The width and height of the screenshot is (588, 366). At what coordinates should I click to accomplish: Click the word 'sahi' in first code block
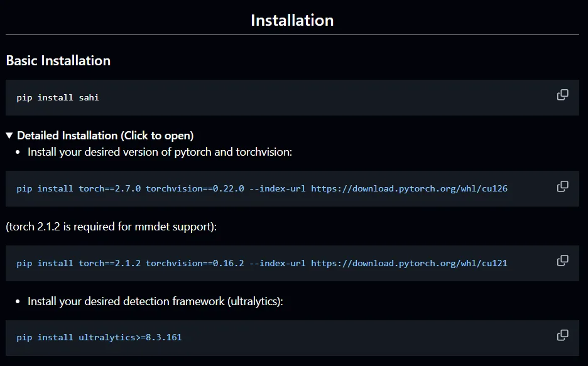click(x=89, y=98)
